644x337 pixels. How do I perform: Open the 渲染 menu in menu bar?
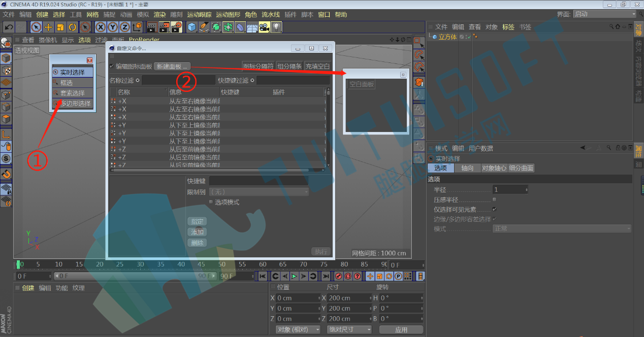click(x=159, y=15)
